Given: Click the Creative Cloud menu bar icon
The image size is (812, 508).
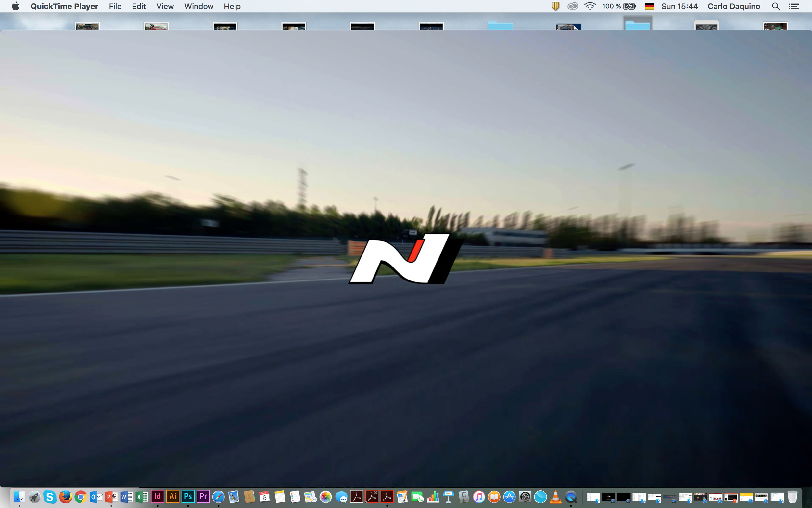Looking at the screenshot, I should coord(572,7).
